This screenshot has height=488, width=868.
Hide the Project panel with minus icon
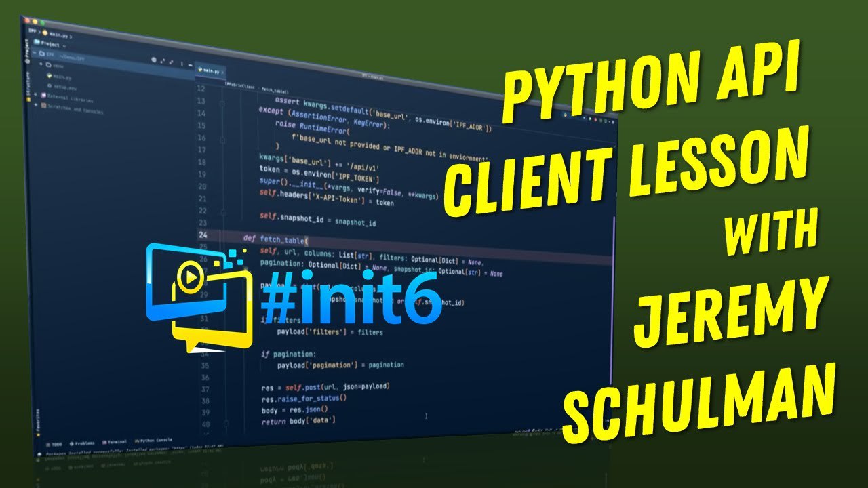(190, 65)
